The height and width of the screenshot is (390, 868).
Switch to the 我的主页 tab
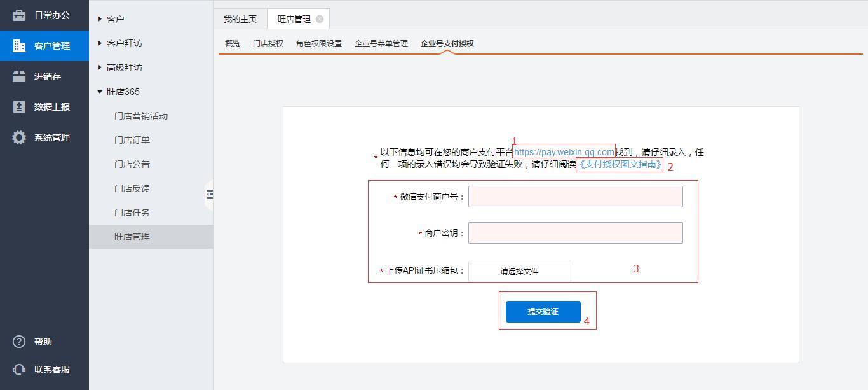(240, 19)
